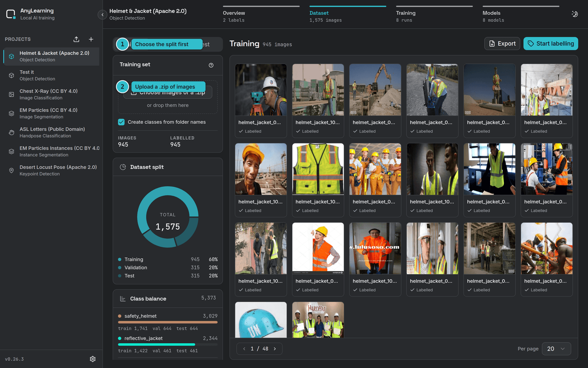Open settings gear in sidebar footer
This screenshot has height=368, width=588.
pos(93,359)
